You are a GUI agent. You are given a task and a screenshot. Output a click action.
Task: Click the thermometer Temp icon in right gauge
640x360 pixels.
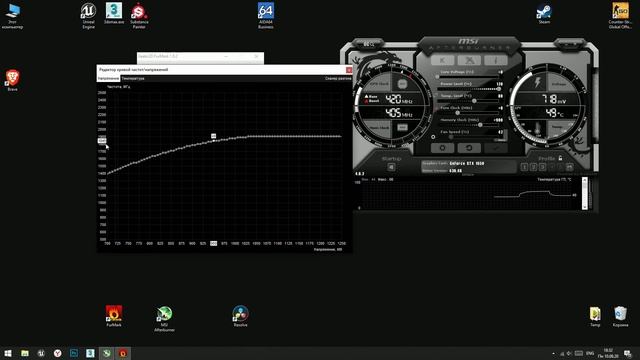coord(538,129)
